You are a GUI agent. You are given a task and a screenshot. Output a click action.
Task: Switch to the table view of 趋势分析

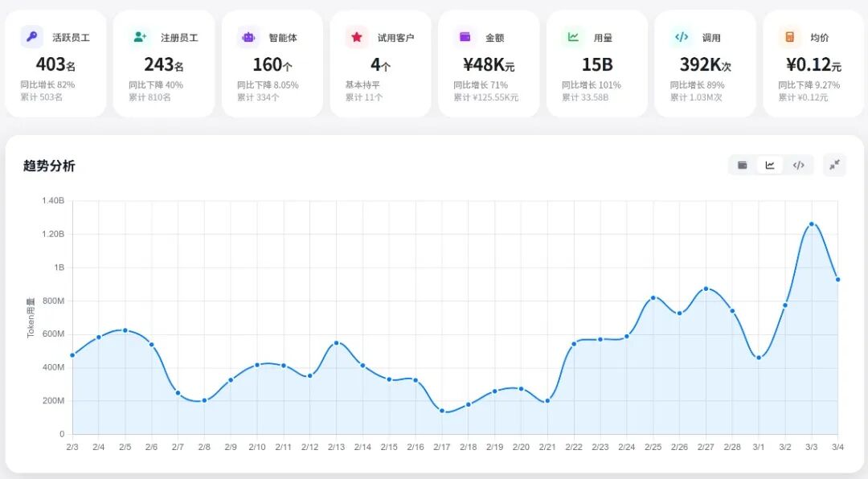point(741,165)
